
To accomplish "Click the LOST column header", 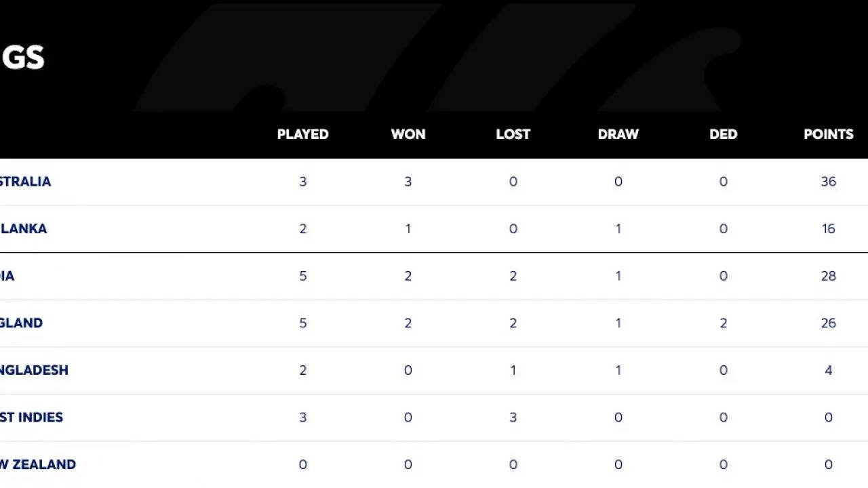I will click(513, 134).
